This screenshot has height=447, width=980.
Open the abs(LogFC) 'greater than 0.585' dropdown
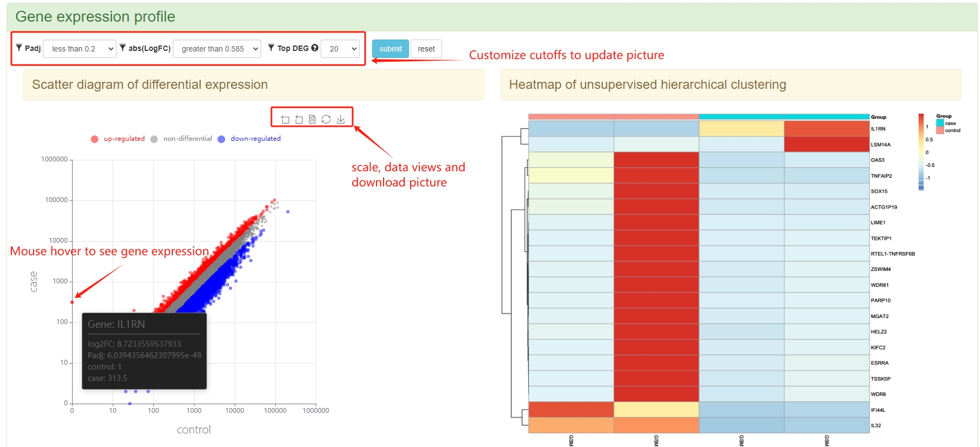coord(217,49)
